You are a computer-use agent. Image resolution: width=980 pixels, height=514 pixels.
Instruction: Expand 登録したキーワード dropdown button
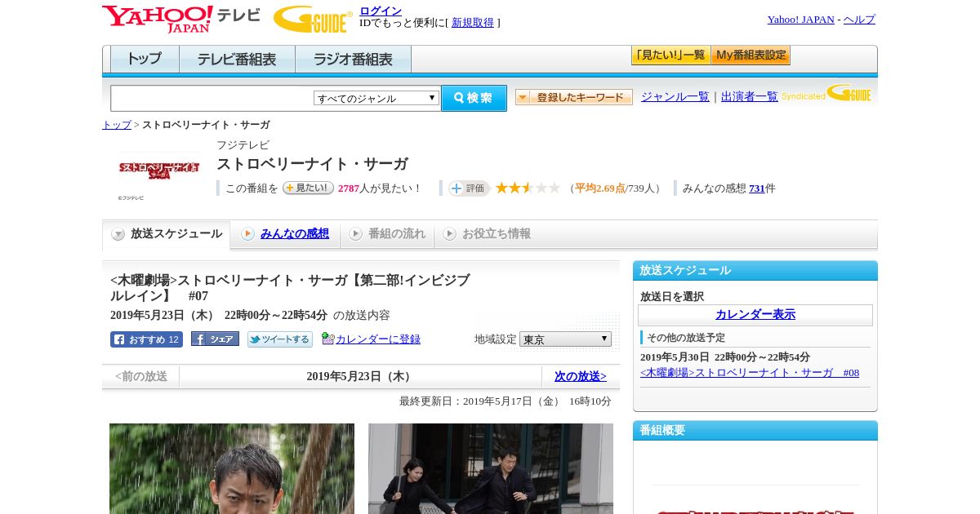coord(574,97)
